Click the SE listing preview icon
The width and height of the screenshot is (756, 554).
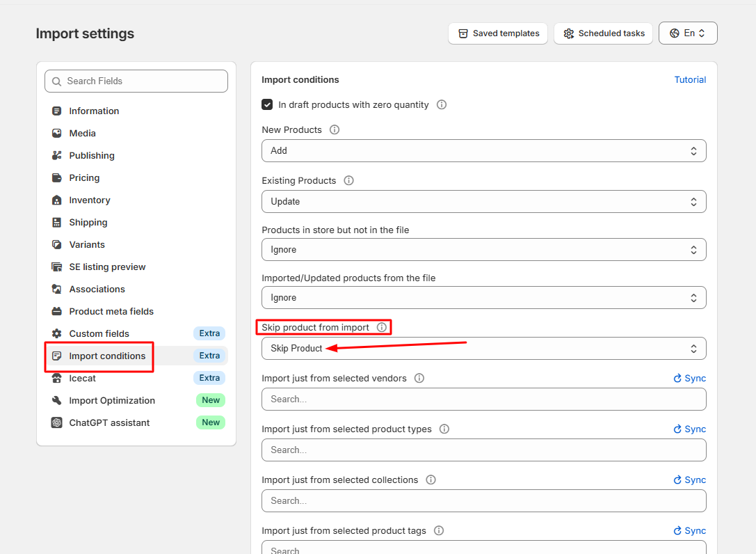point(56,267)
